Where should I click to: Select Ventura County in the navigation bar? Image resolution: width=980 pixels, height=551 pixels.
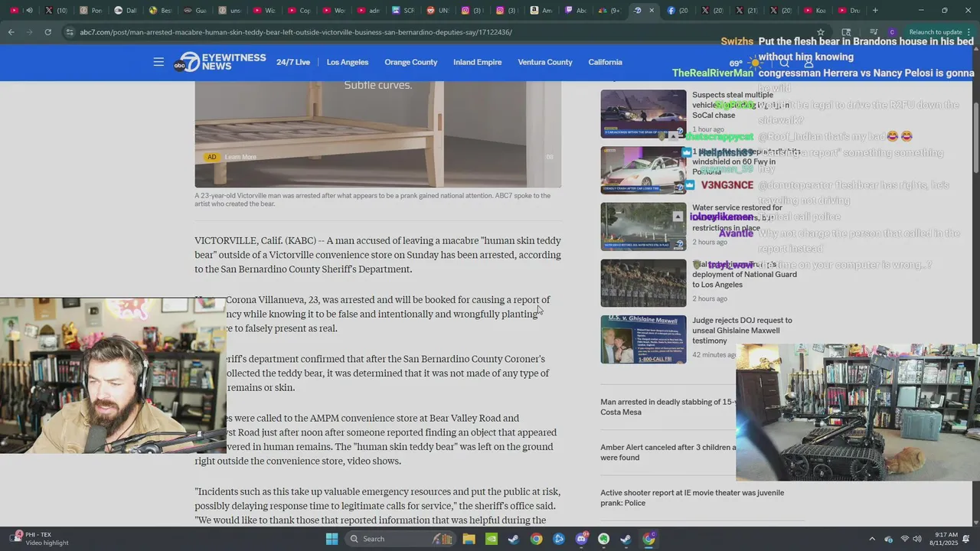pos(545,62)
